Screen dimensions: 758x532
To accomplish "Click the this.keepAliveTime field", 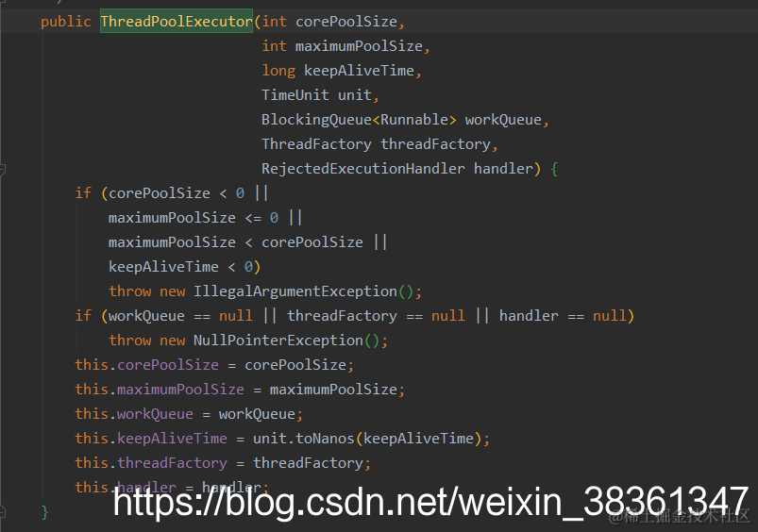I will coord(151,439).
